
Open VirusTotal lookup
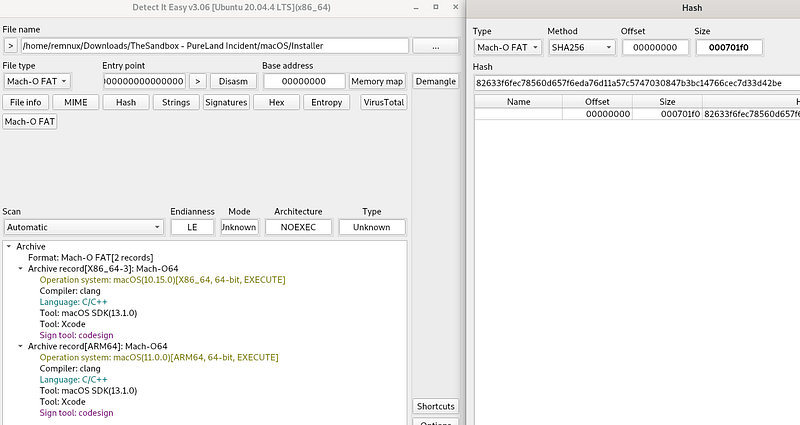(384, 102)
